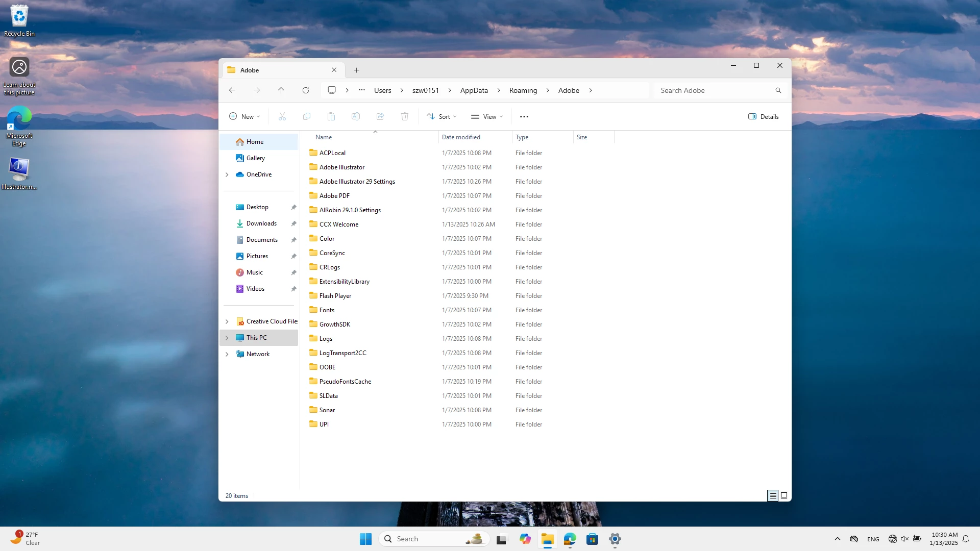This screenshot has height=551, width=980.
Task: Expand the OneDrive tree node
Action: click(x=227, y=174)
